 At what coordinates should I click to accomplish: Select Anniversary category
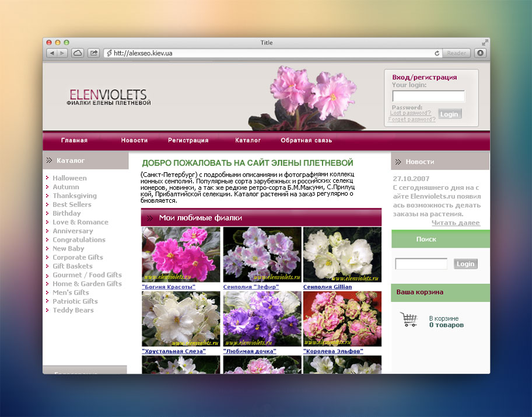(72, 231)
